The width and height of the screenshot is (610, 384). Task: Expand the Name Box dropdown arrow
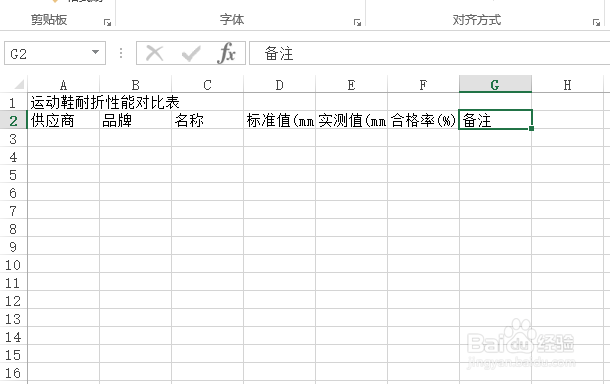click(95, 52)
